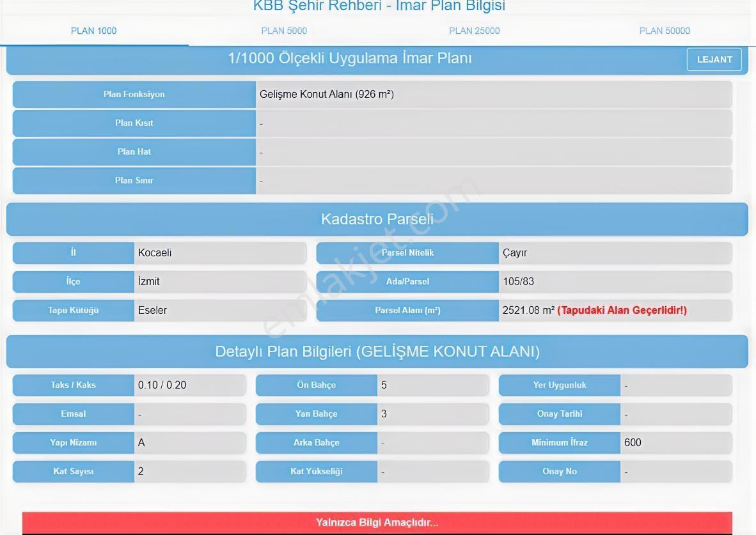This screenshot has height=535, width=756.
Task: Click the 'Parsel Nitelik' label
Action: (407, 252)
